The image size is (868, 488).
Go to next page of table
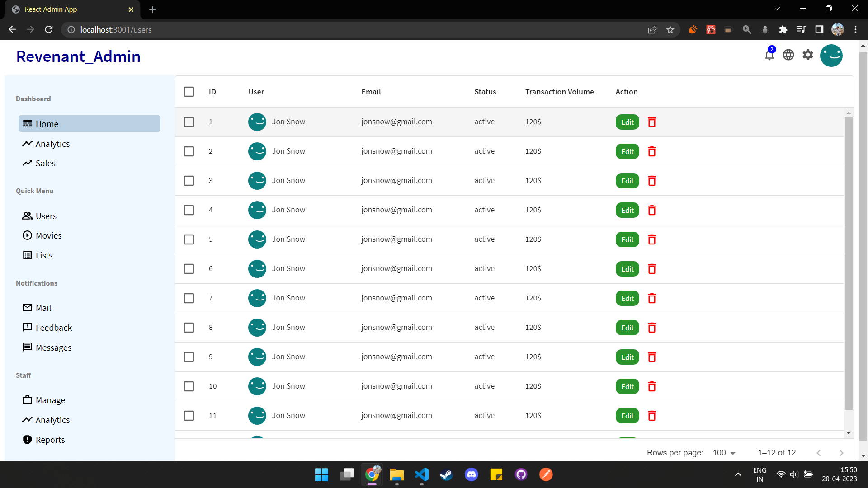pyautogui.click(x=841, y=453)
